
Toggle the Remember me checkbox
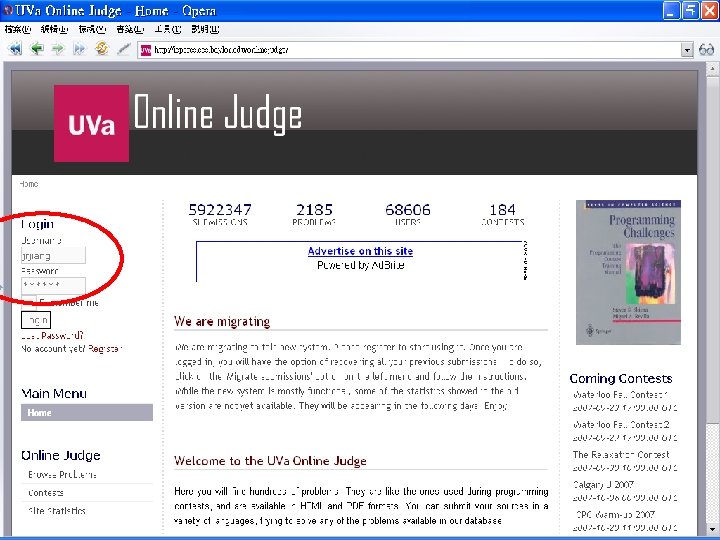(28, 302)
